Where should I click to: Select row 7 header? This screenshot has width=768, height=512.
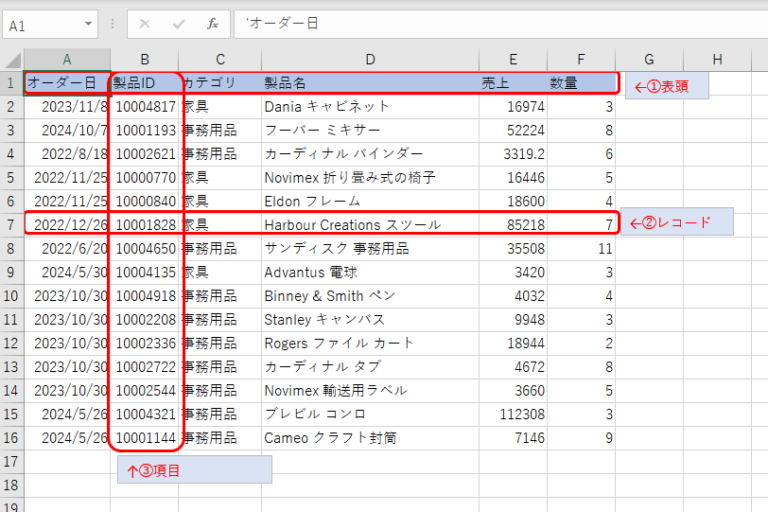pyautogui.click(x=11, y=225)
